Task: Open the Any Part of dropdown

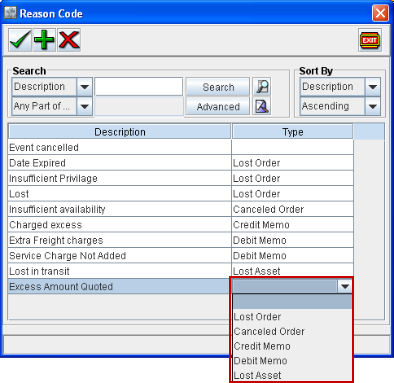Action: coord(84,106)
